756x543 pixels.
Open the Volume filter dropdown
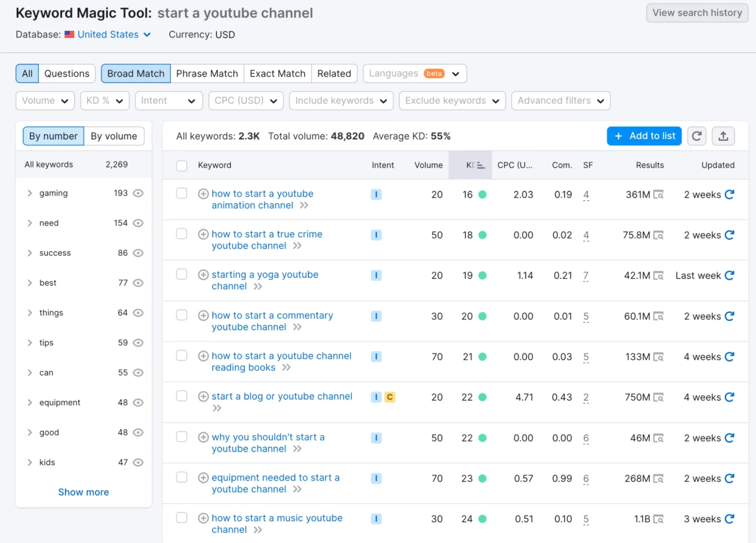tap(45, 101)
